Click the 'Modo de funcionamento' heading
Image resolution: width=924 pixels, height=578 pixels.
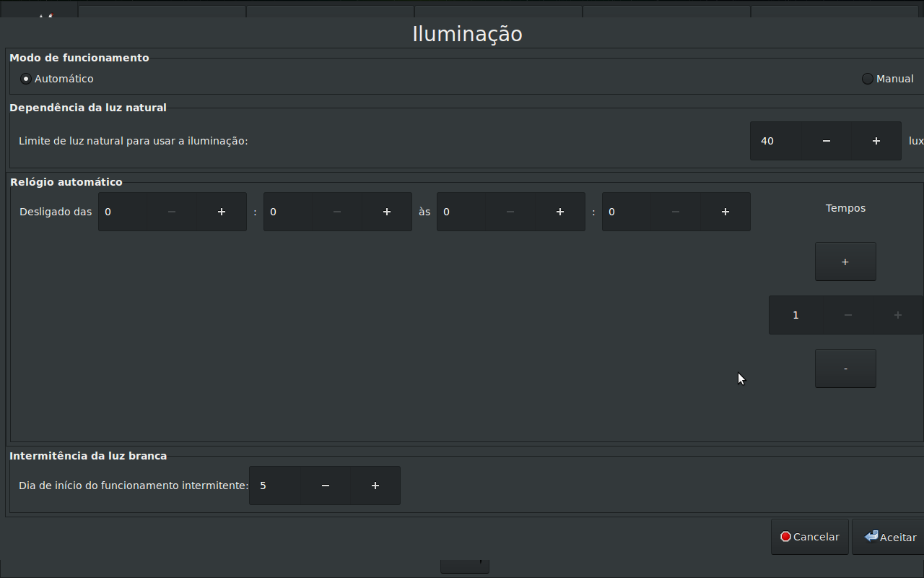[x=79, y=58]
